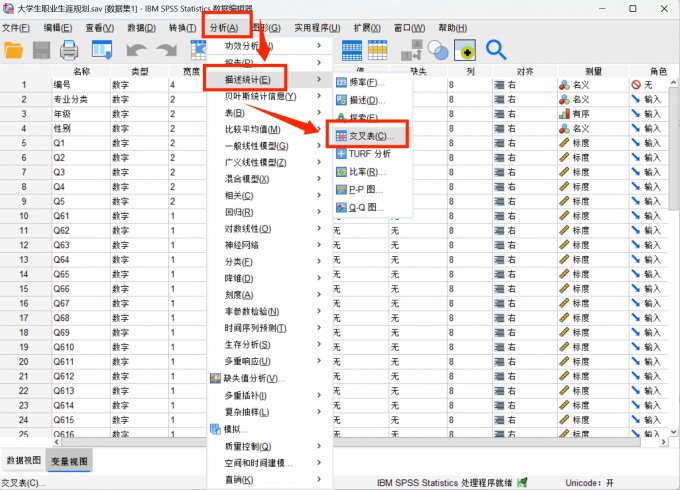
Task: Click the 模拟 simulation icon in the menu
Action: [216, 429]
